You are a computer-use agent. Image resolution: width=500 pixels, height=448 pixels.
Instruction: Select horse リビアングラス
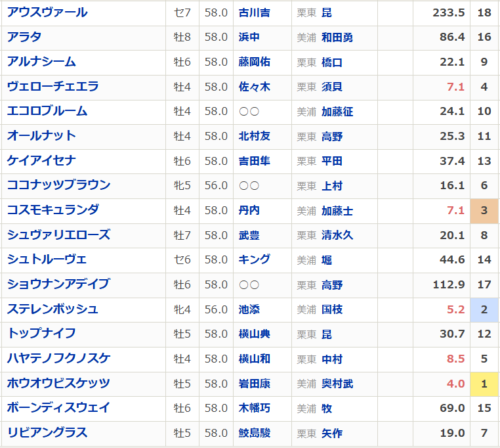pos(47,433)
